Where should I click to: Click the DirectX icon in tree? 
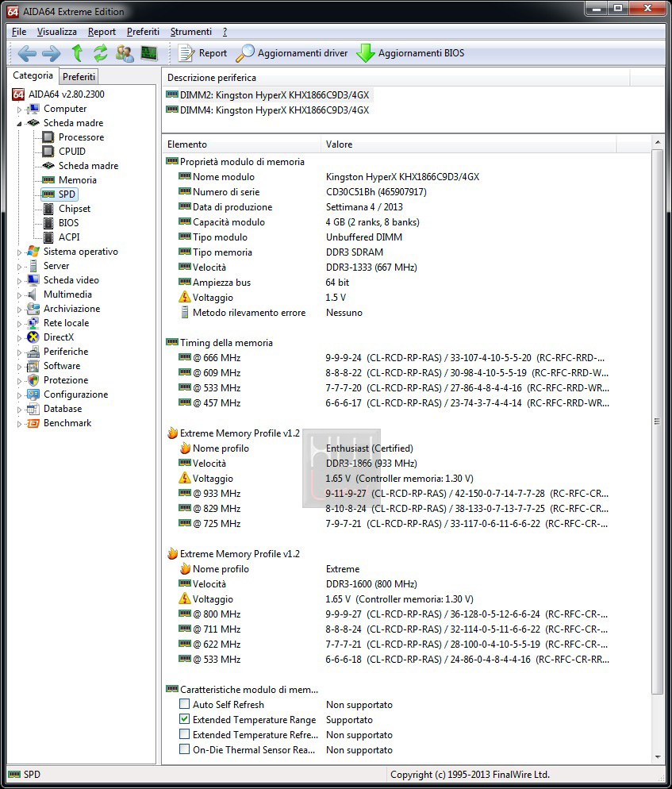(33, 337)
